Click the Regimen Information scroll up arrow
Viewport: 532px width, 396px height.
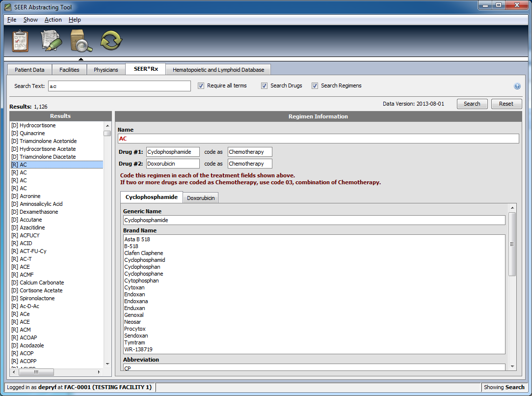click(512, 207)
